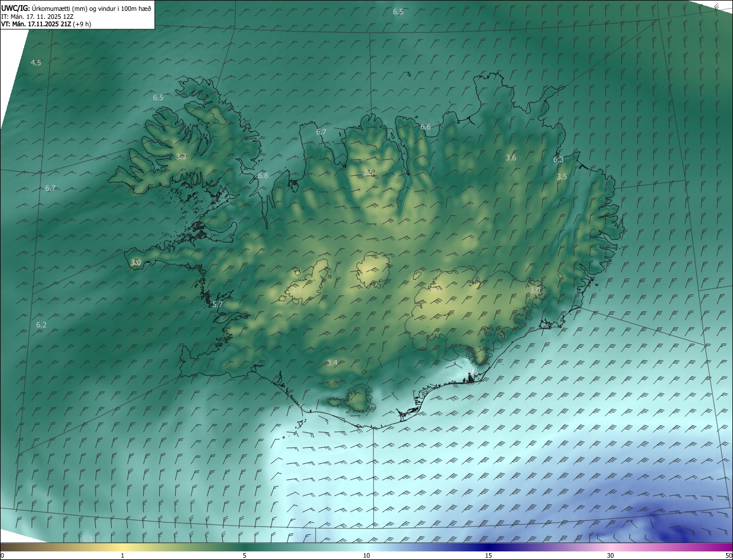
Task: Click the 15 label on the color scale
Action: [488, 555]
